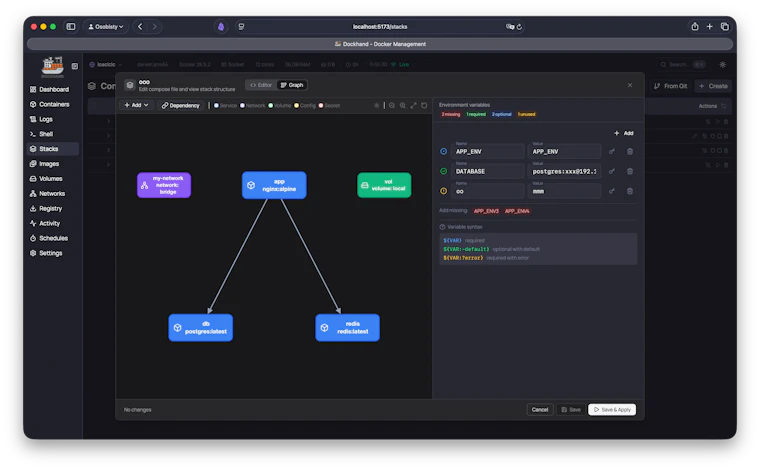
Task: Go to Volumes in sidebar
Action: (47, 179)
